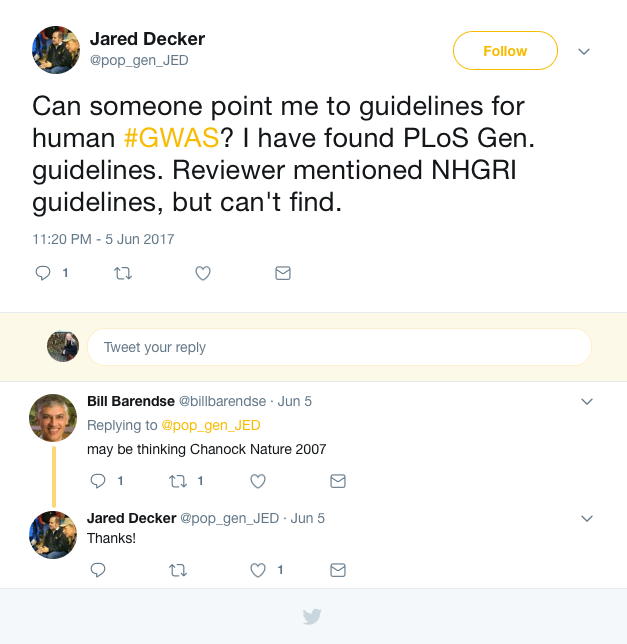This screenshot has width=627, height=644.
Task: Reply to the main tweet
Action: click(x=43, y=272)
